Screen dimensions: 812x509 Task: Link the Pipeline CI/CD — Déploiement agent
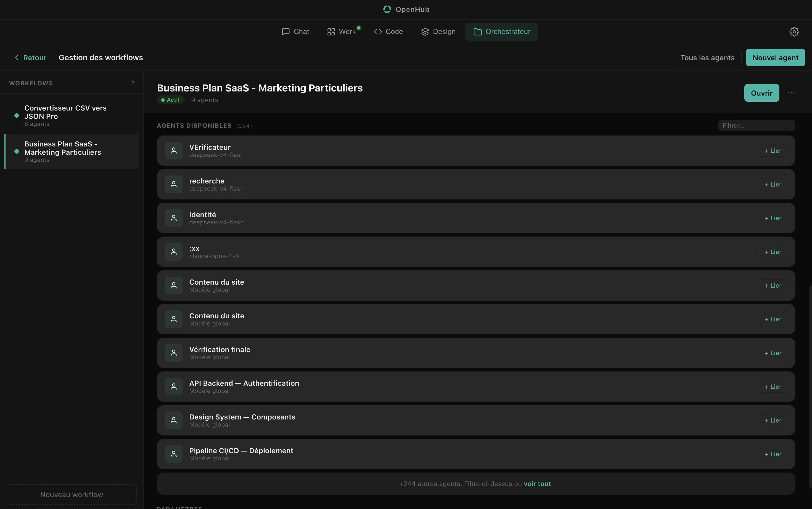pyautogui.click(x=773, y=453)
